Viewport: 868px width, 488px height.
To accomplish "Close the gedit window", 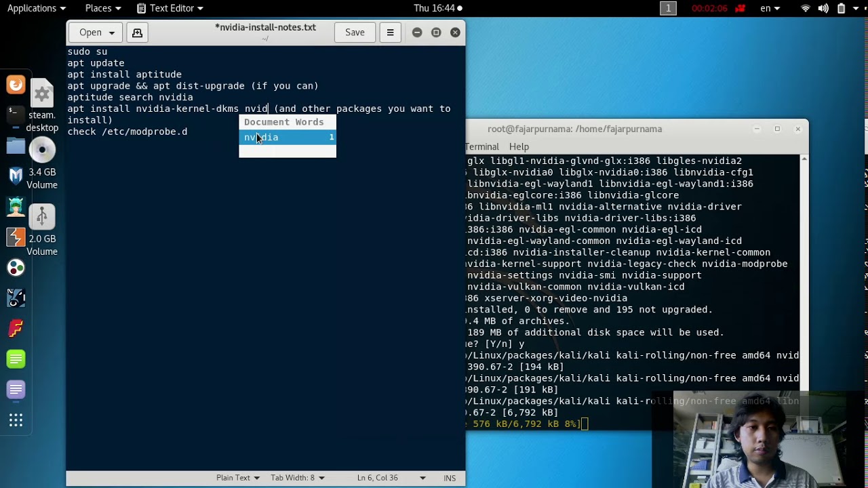I will 455,33.
